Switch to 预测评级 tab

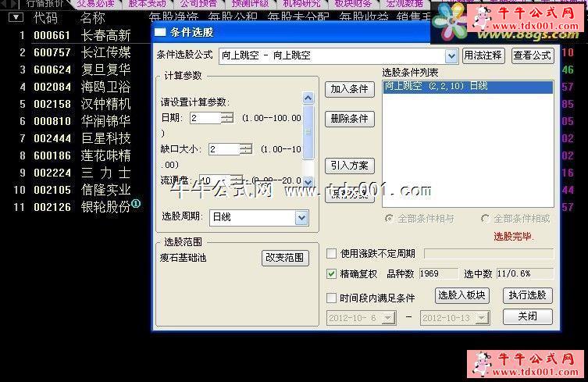pyautogui.click(x=250, y=4)
